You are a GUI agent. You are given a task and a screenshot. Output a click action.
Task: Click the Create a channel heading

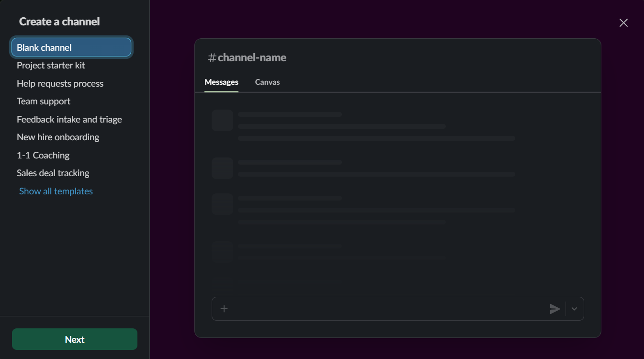[59, 22]
